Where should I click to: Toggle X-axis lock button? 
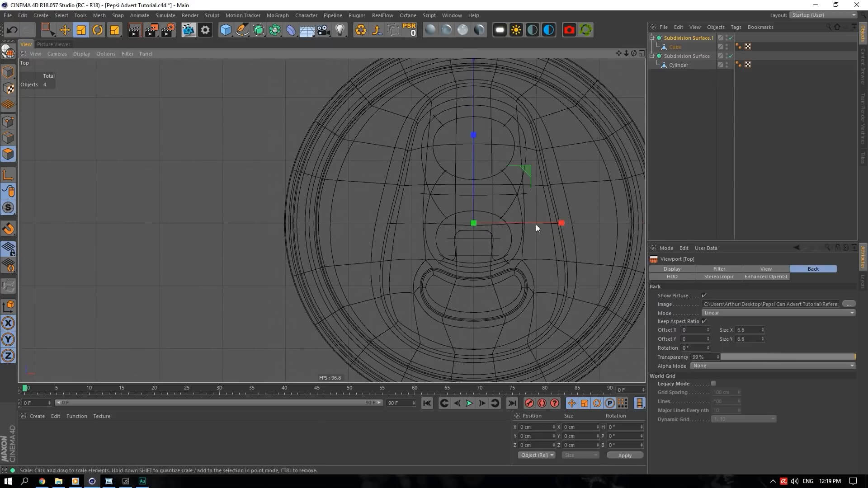pyautogui.click(x=8, y=323)
